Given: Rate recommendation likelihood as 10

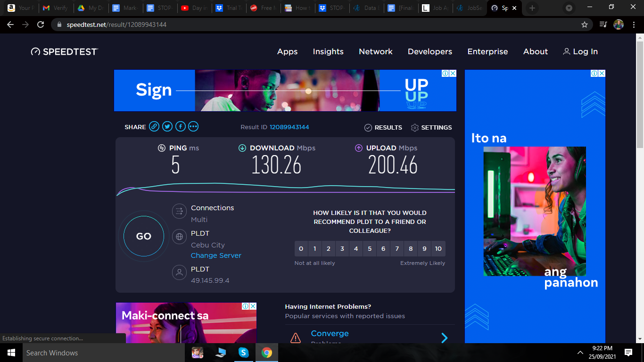Looking at the screenshot, I should coord(438,249).
